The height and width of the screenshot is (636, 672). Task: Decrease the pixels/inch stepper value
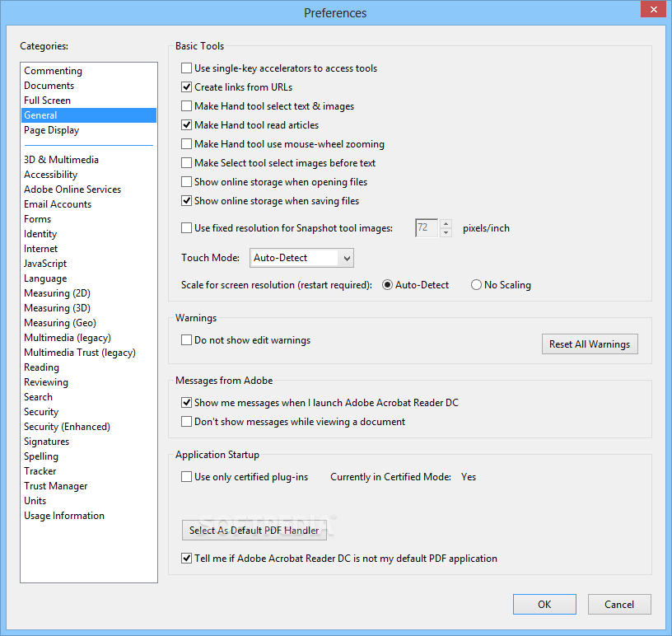coord(446,232)
